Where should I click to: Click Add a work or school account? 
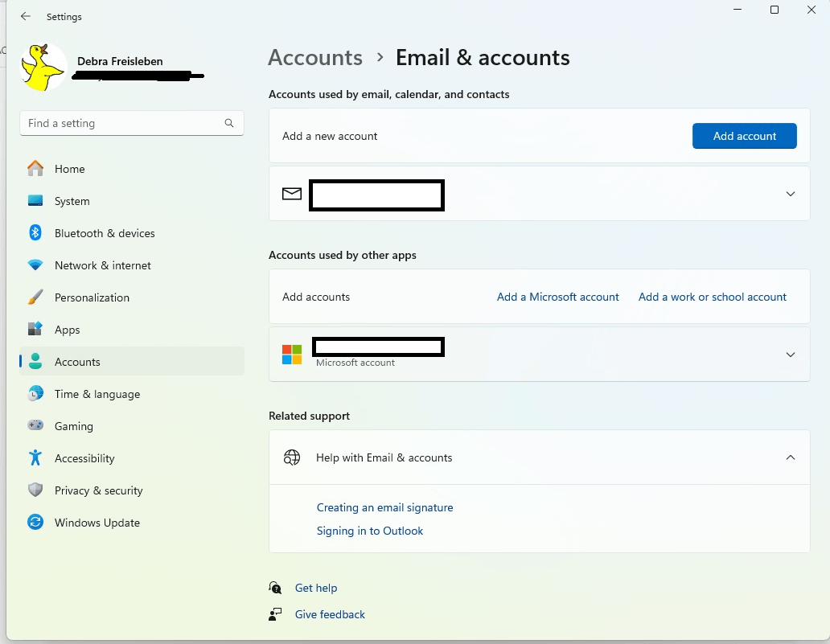[x=713, y=297]
